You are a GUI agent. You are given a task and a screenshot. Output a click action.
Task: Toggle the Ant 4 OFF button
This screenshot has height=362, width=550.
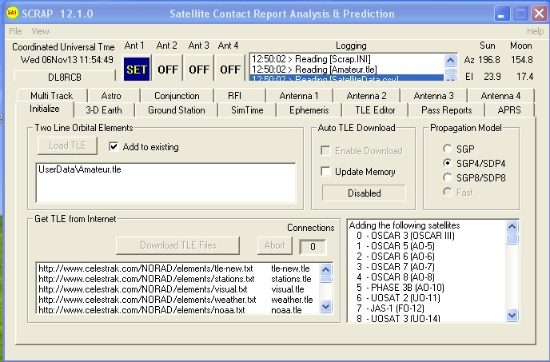point(230,69)
